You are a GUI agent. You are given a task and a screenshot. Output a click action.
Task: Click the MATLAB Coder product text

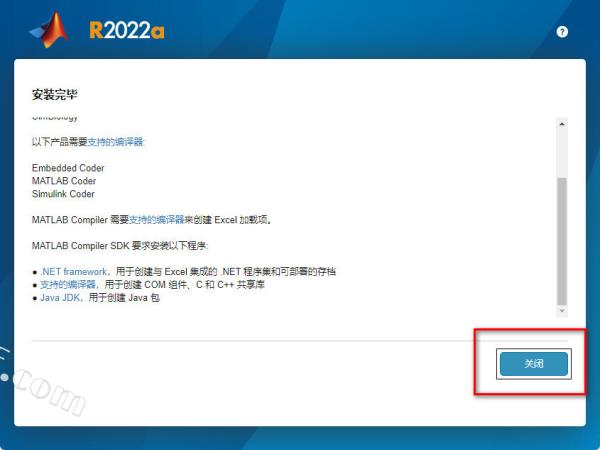tap(64, 181)
